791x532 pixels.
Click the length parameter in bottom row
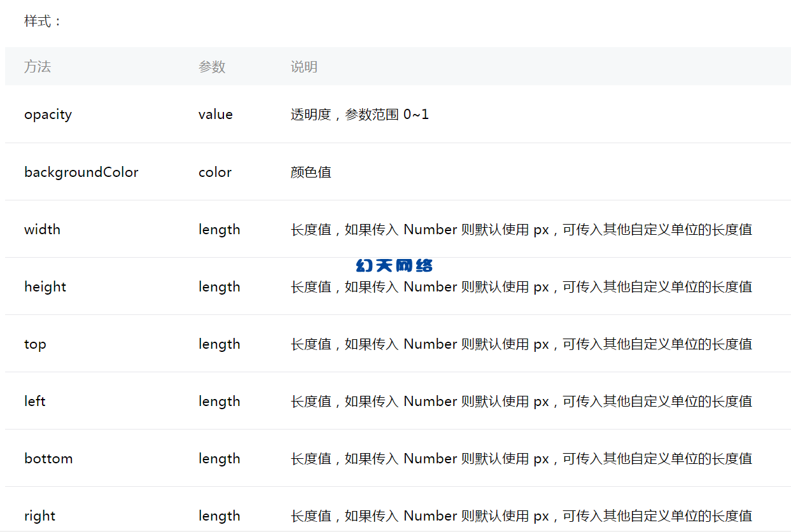point(219,458)
